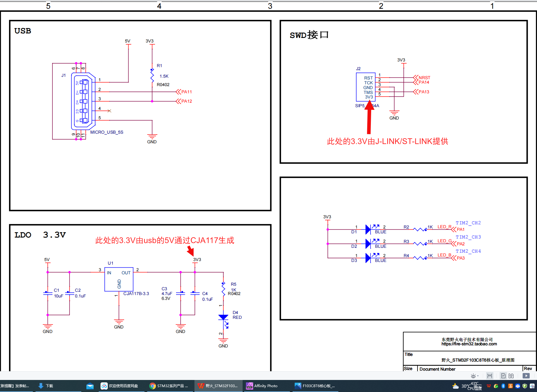Click the J1 micro USB connector symbol

pos(83,101)
